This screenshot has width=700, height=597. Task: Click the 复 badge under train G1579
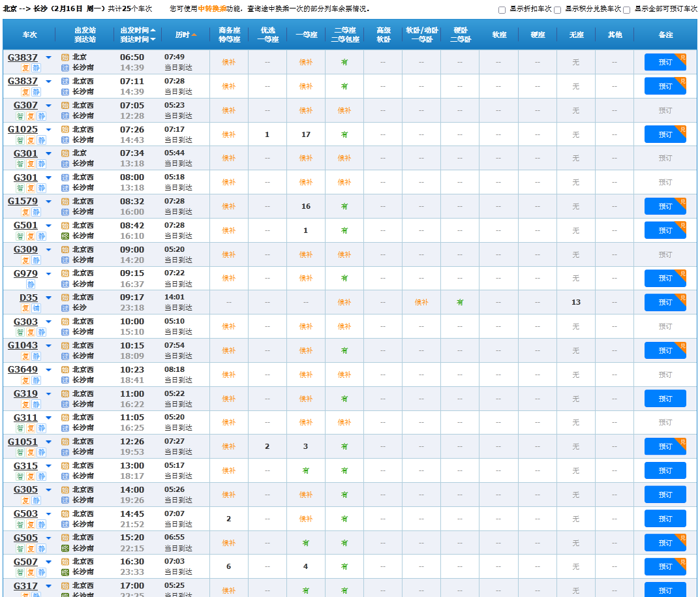[x=26, y=212]
